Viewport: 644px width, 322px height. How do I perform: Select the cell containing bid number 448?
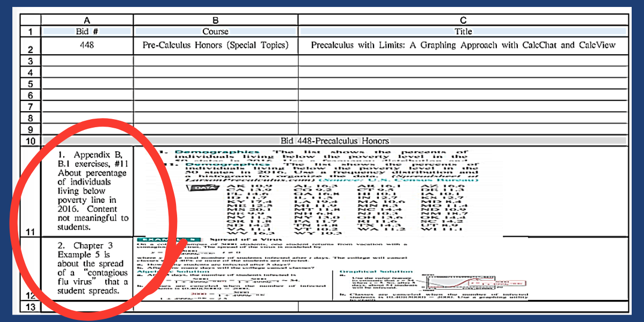[87, 46]
